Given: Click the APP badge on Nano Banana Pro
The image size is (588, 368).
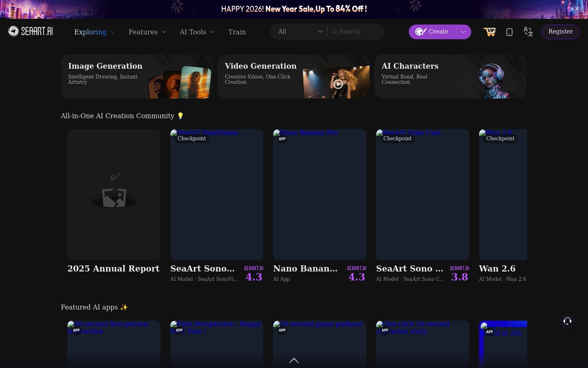Looking at the screenshot, I should point(282,139).
